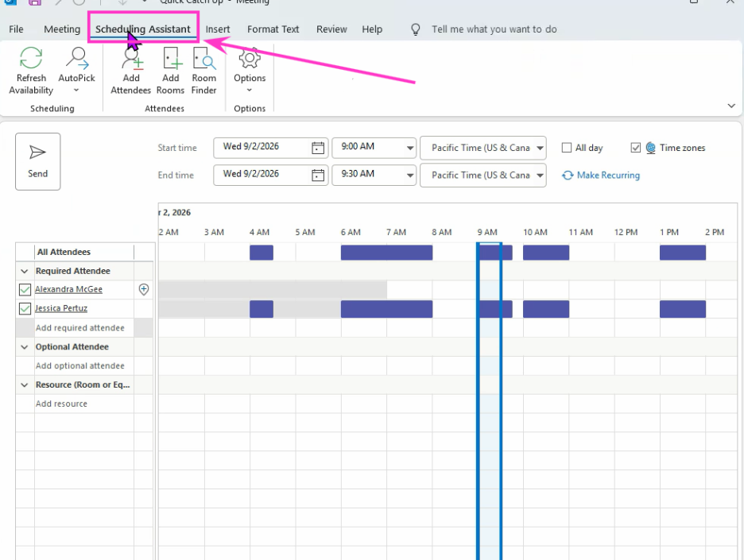
Task: Open the End time zone dropdown
Action: click(540, 176)
